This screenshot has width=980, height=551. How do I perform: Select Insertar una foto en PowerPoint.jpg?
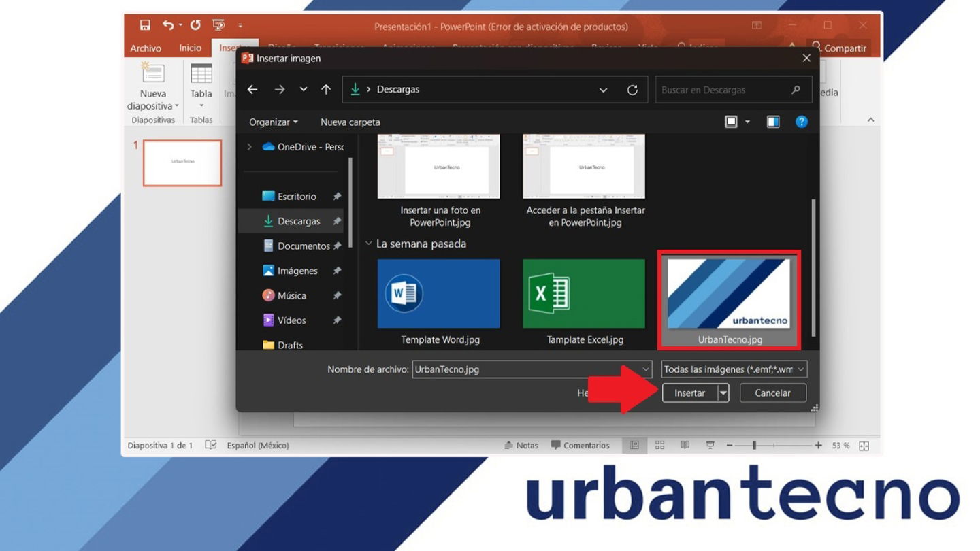tap(440, 182)
